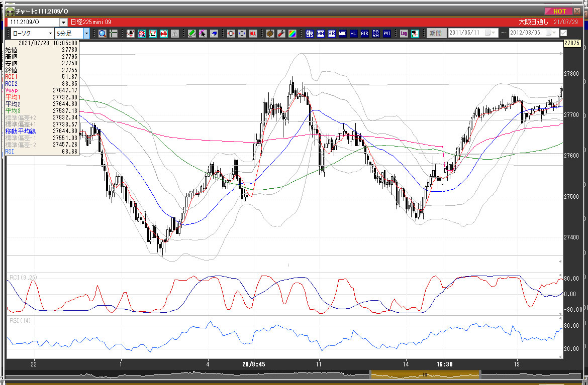Select the arrow pointer tool
This screenshot has width=588, height=385.
[203, 34]
